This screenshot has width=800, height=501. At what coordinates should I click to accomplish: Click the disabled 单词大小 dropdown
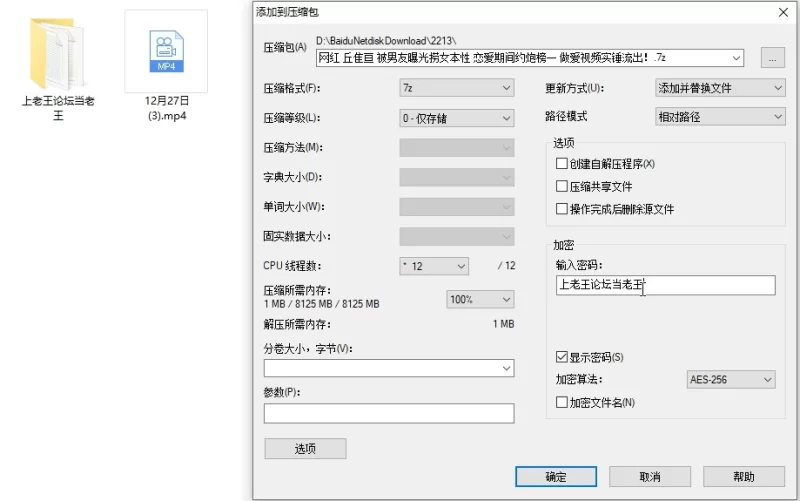[457, 207]
